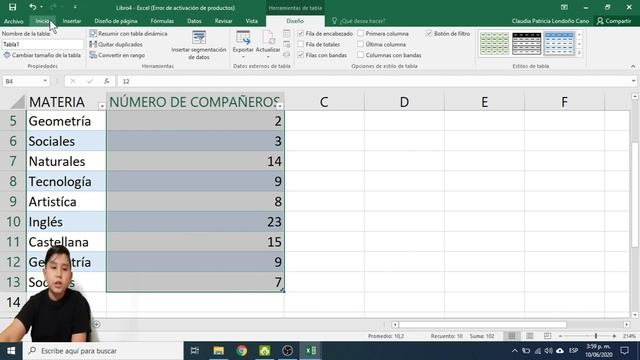Click row 10 header
Screen dimensions: 640x360
click(x=13, y=222)
